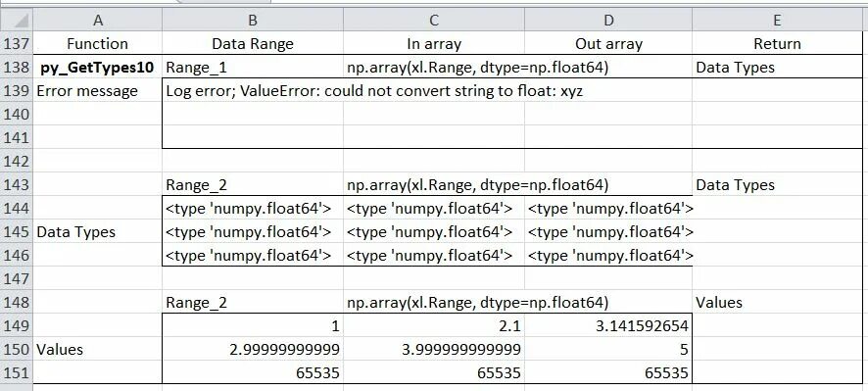The image size is (868, 391).
Task: Select the cell with value 5
Action: pyautogui.click(x=607, y=349)
